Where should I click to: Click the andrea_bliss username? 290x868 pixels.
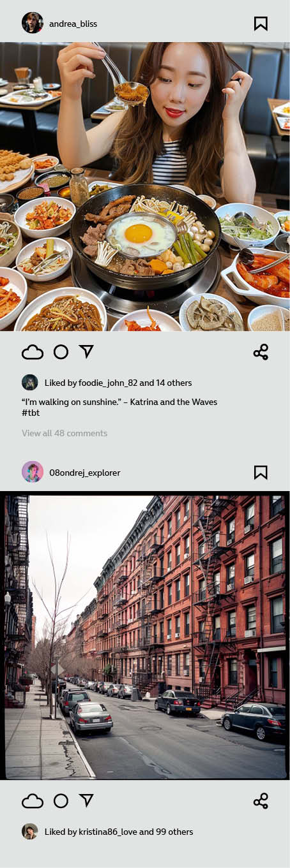pyautogui.click(x=73, y=24)
